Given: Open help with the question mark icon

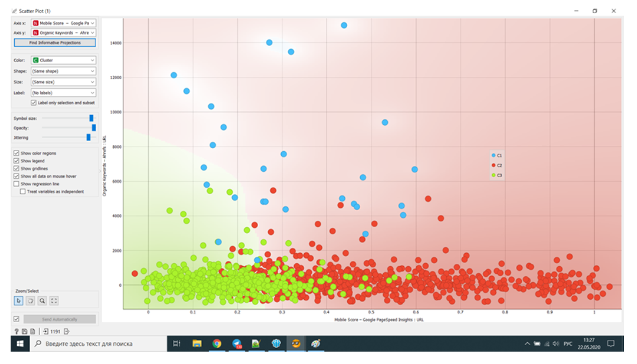Looking at the screenshot, I should pyautogui.click(x=17, y=332).
